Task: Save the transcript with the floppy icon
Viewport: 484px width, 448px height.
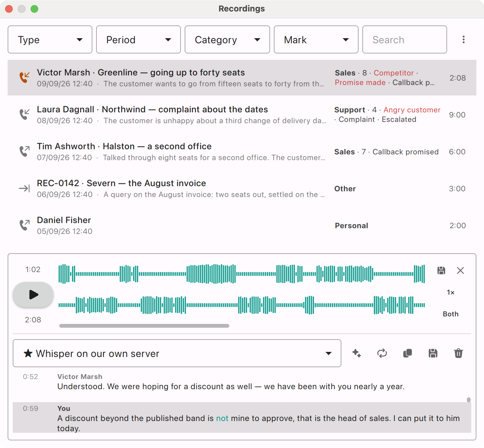Action: (x=433, y=353)
